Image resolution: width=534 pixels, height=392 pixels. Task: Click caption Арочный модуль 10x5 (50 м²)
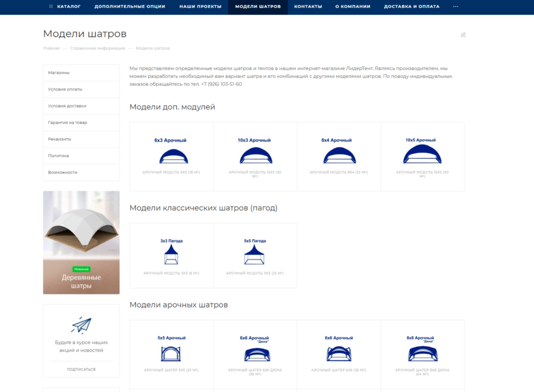tap(422, 174)
